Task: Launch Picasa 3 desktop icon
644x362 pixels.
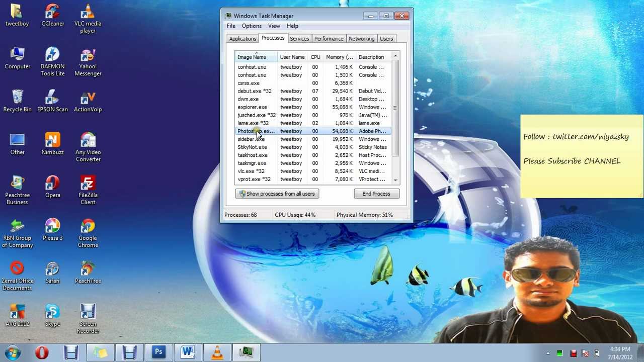Action: click(52, 230)
